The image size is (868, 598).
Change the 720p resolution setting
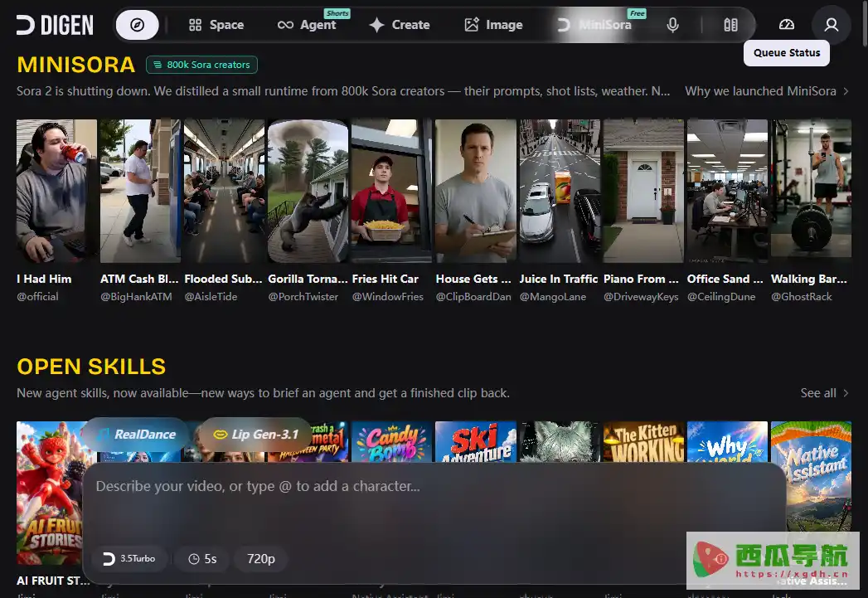261,559
